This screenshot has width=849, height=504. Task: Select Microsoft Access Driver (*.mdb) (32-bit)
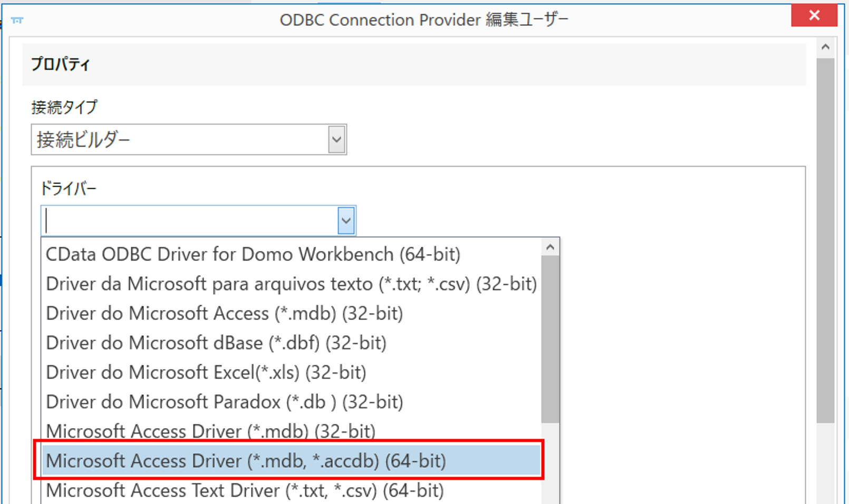coord(292,430)
